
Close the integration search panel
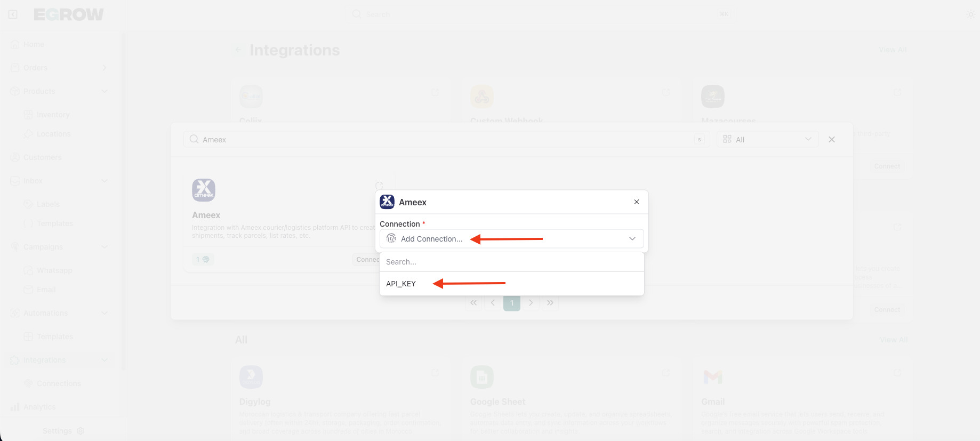[832, 140]
